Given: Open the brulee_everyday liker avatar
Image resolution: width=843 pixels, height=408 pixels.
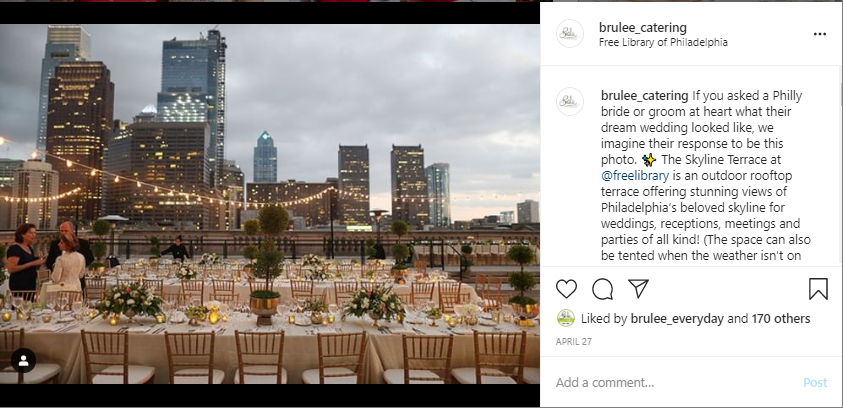Looking at the screenshot, I should (566, 318).
